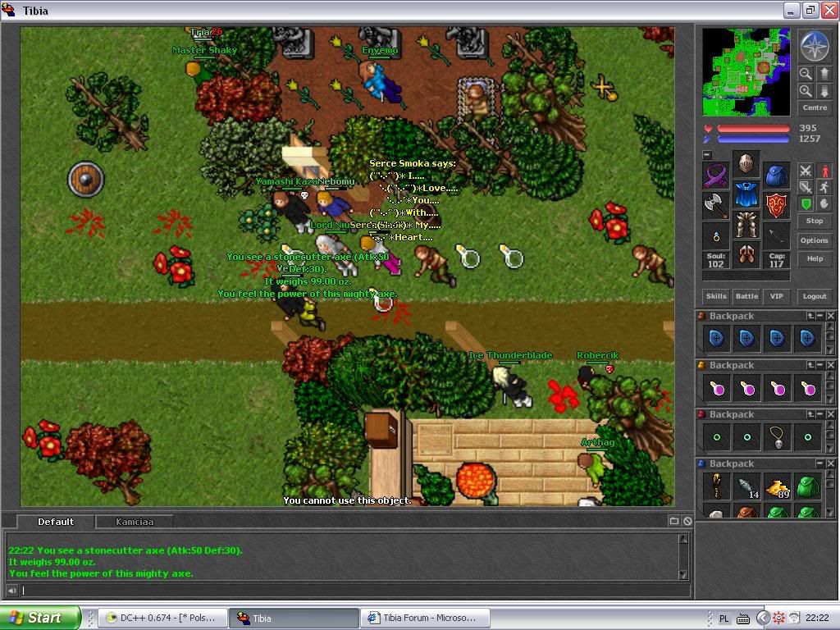Zoom in the minimap
This screenshot has height=630, width=840.
point(806,91)
